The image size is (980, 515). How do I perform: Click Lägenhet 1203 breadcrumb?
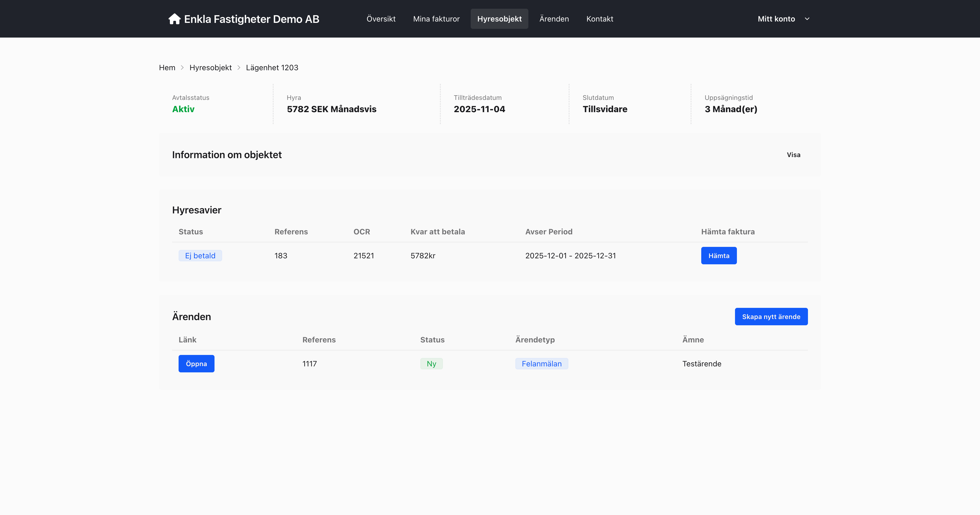click(x=272, y=68)
